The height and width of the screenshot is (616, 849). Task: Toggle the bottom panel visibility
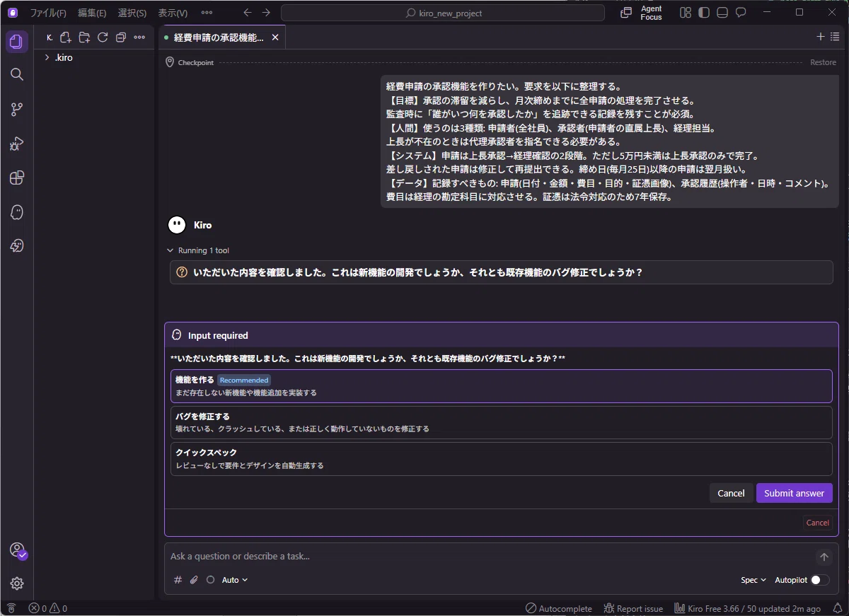pyautogui.click(x=722, y=13)
